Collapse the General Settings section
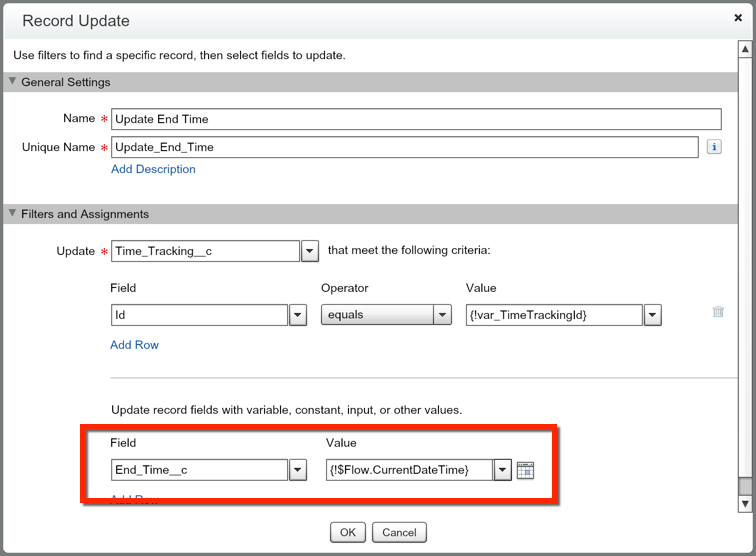The width and height of the screenshot is (756, 556). [x=13, y=82]
